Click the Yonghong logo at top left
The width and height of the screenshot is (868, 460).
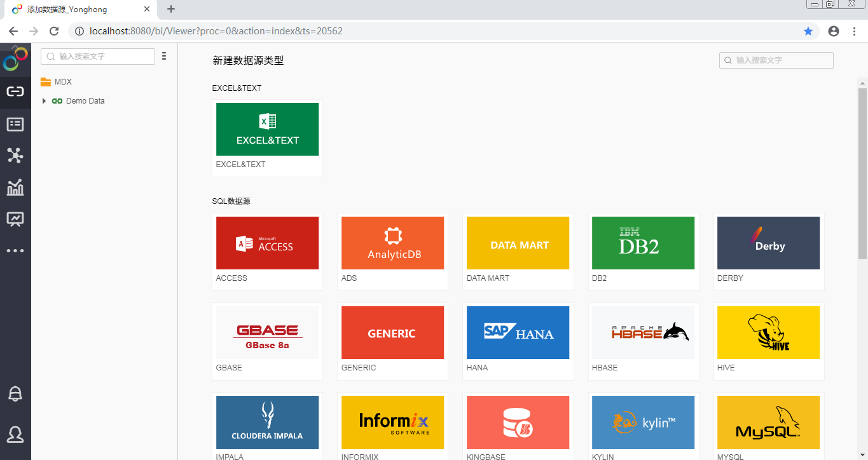(15, 60)
